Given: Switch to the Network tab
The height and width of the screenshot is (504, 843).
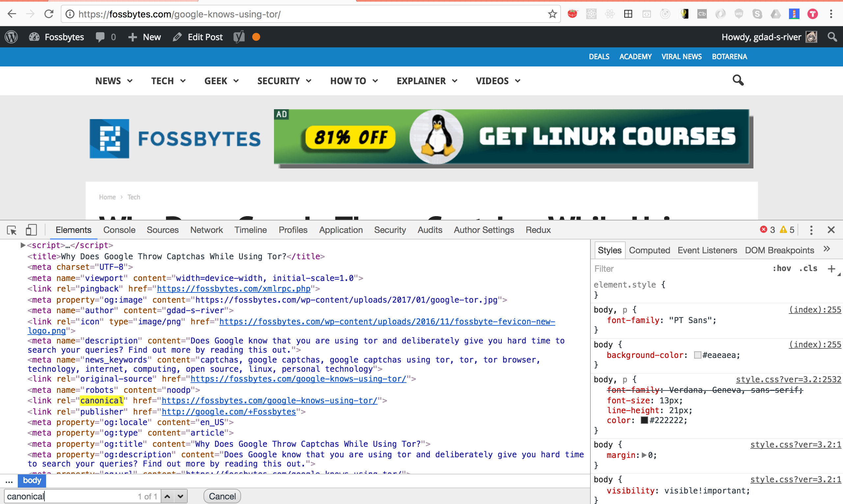Looking at the screenshot, I should tap(206, 230).
